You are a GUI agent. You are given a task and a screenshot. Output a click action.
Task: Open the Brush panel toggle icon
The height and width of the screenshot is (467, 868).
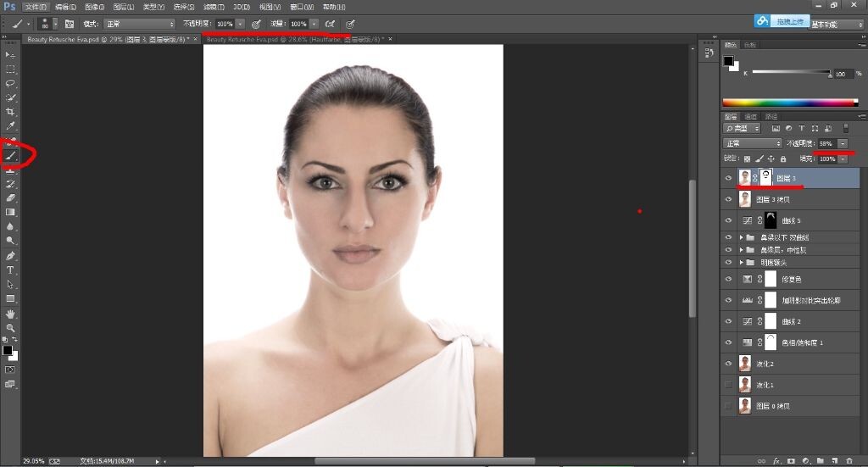pyautogui.click(x=70, y=24)
